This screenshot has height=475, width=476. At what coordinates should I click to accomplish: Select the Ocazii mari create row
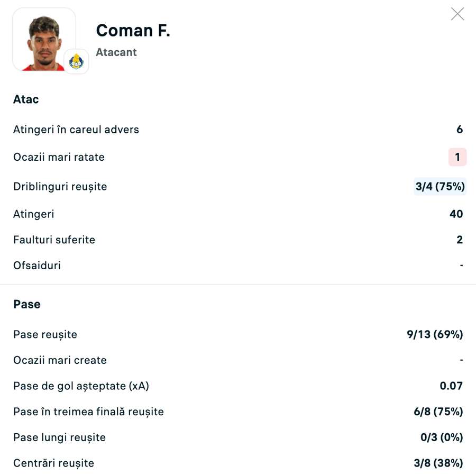point(60,360)
